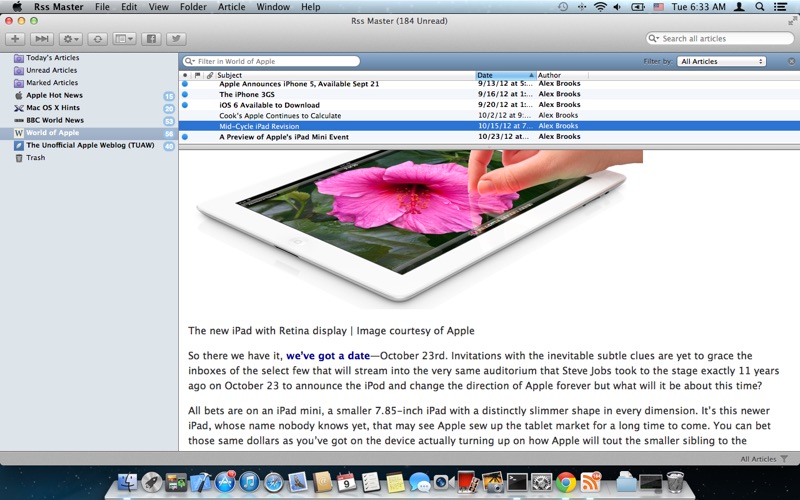Open the Apple menu
Image resolution: width=800 pixels, height=500 pixels.
click(17, 7)
